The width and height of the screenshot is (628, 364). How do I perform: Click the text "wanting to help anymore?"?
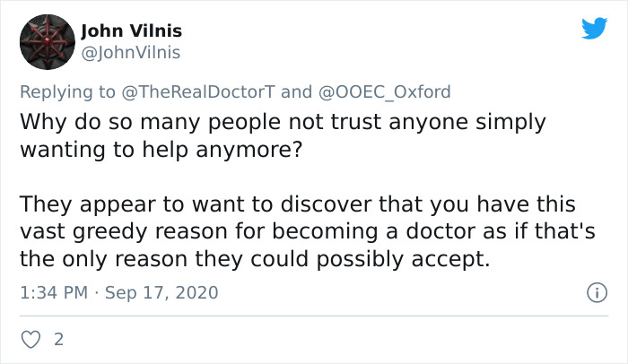coord(161,149)
